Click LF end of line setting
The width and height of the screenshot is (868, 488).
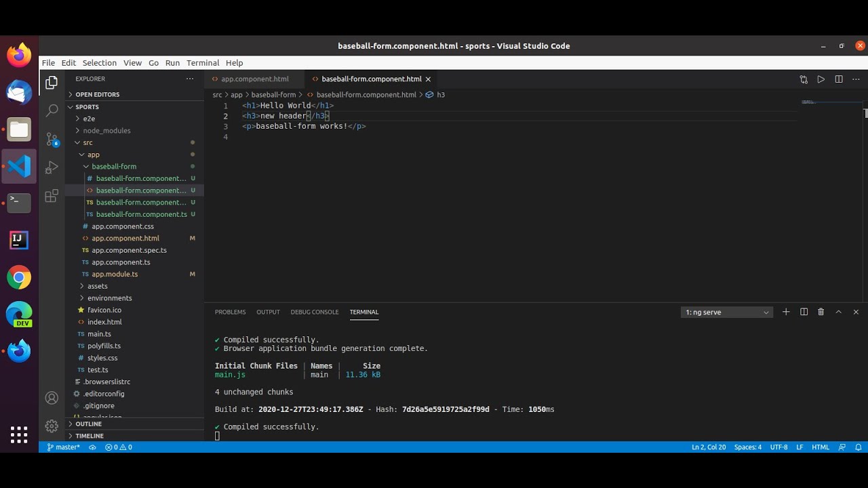tap(800, 447)
